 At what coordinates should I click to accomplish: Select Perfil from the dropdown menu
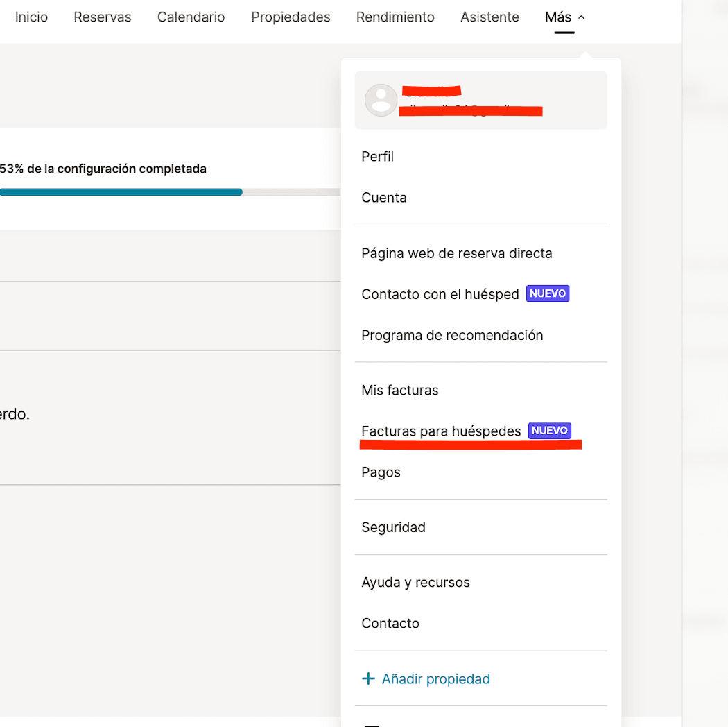point(378,157)
